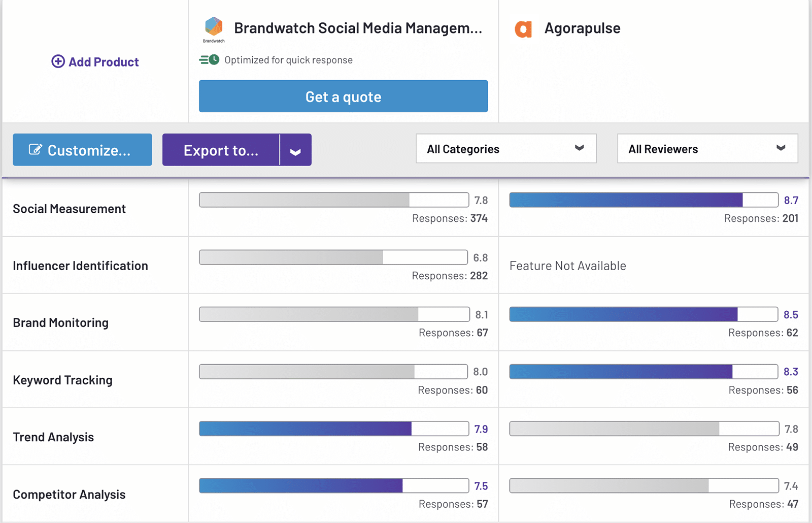Click the 8.7 Social Measurement score
This screenshot has width=812, height=523.
click(791, 200)
